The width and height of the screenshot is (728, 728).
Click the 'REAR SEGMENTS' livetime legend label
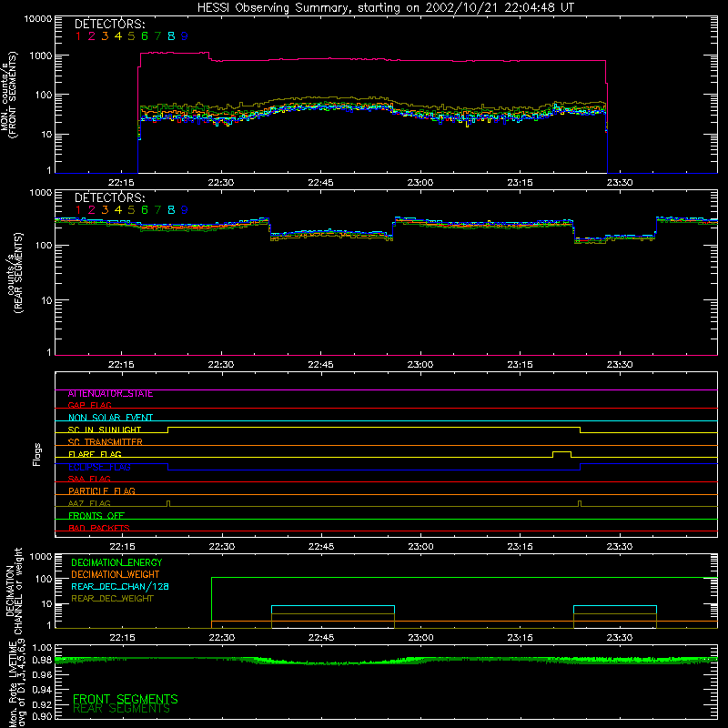point(122,709)
